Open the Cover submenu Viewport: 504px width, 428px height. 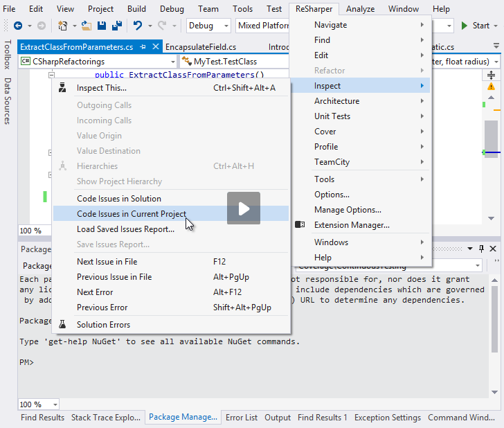360,132
